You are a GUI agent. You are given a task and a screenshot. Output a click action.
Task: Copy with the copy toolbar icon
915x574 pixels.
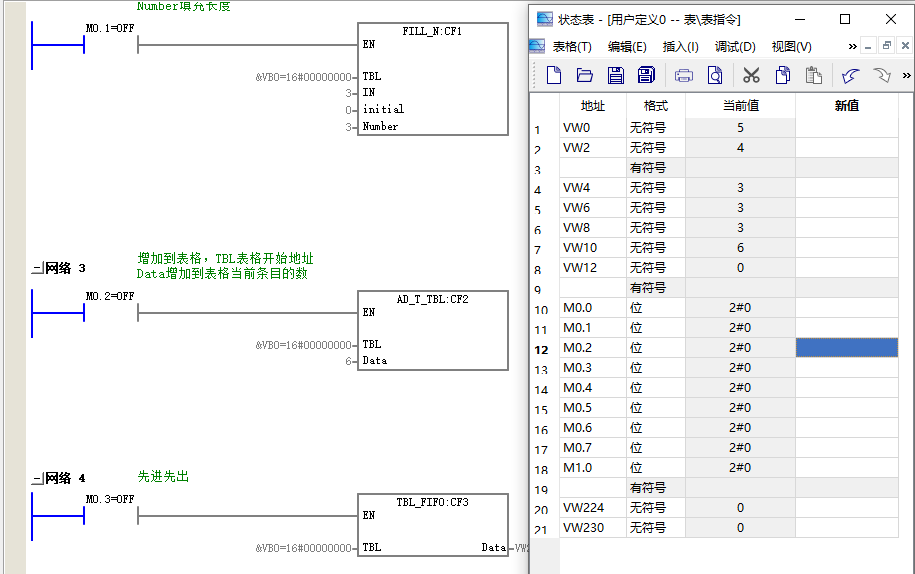[x=783, y=75]
